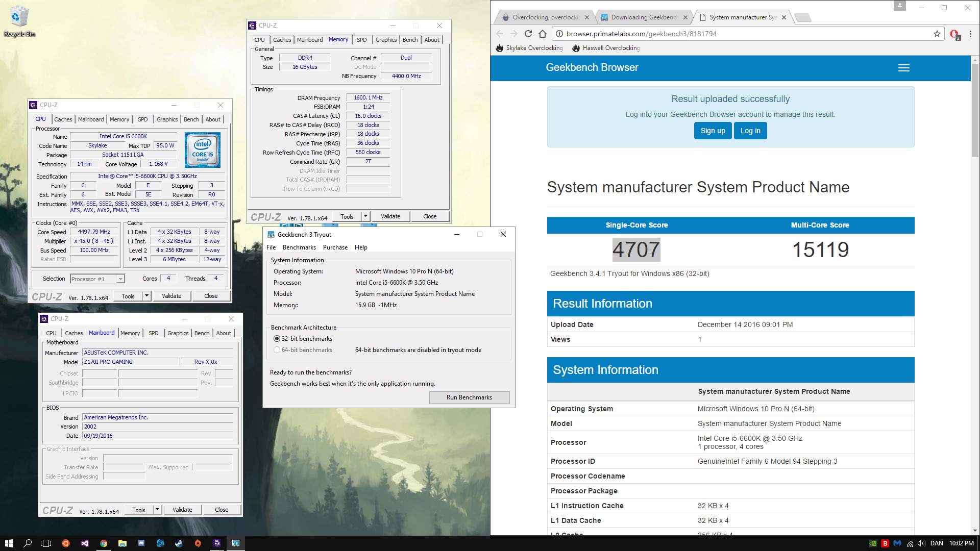Open Google Chrome from the taskbar
This screenshot has height=551, width=980.
pyautogui.click(x=104, y=543)
